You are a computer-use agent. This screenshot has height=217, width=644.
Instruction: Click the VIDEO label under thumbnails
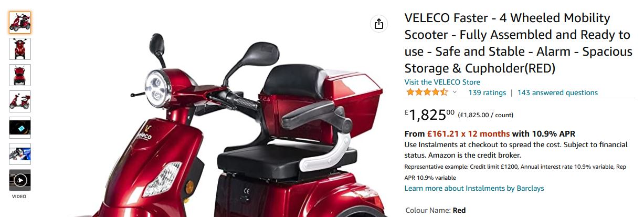(x=19, y=197)
